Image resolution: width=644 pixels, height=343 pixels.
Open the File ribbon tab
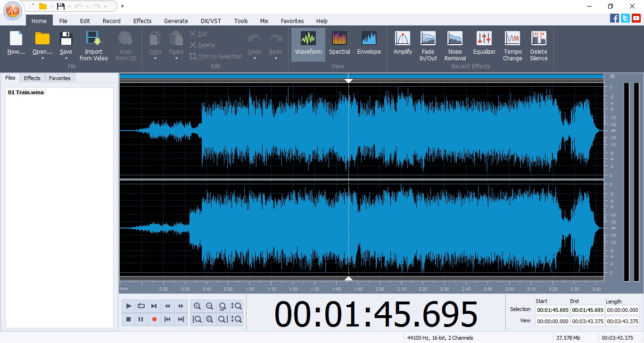pyautogui.click(x=63, y=21)
